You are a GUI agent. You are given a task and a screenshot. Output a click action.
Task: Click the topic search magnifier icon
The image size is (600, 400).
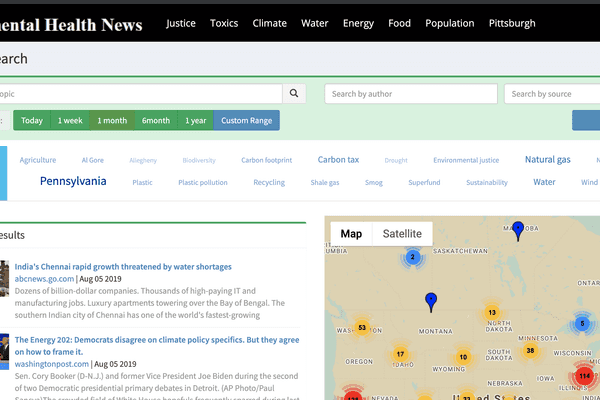294,93
